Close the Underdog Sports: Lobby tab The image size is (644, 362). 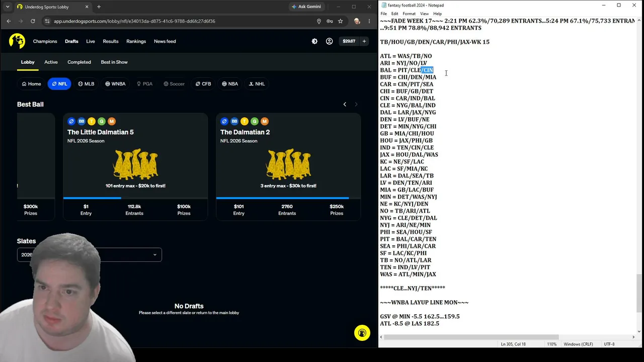[87, 7]
